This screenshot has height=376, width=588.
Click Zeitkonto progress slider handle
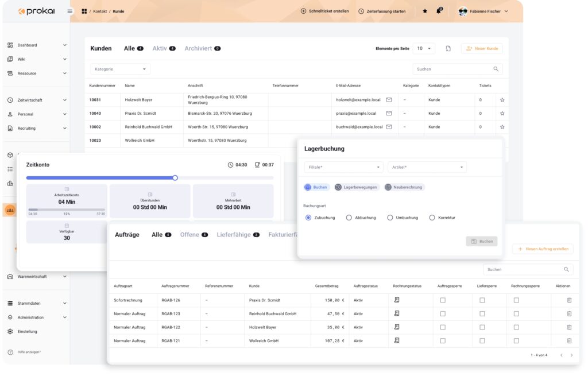point(175,178)
